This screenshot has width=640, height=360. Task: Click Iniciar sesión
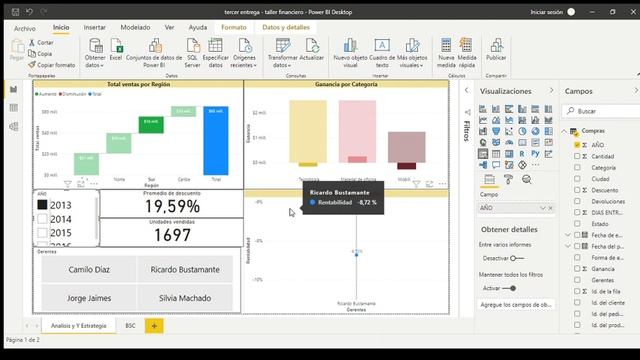[x=547, y=12]
